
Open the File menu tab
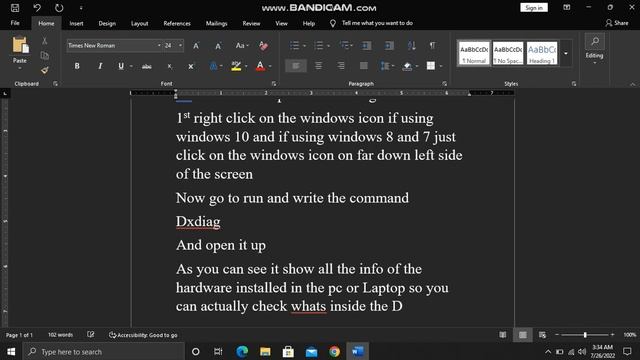15,23
